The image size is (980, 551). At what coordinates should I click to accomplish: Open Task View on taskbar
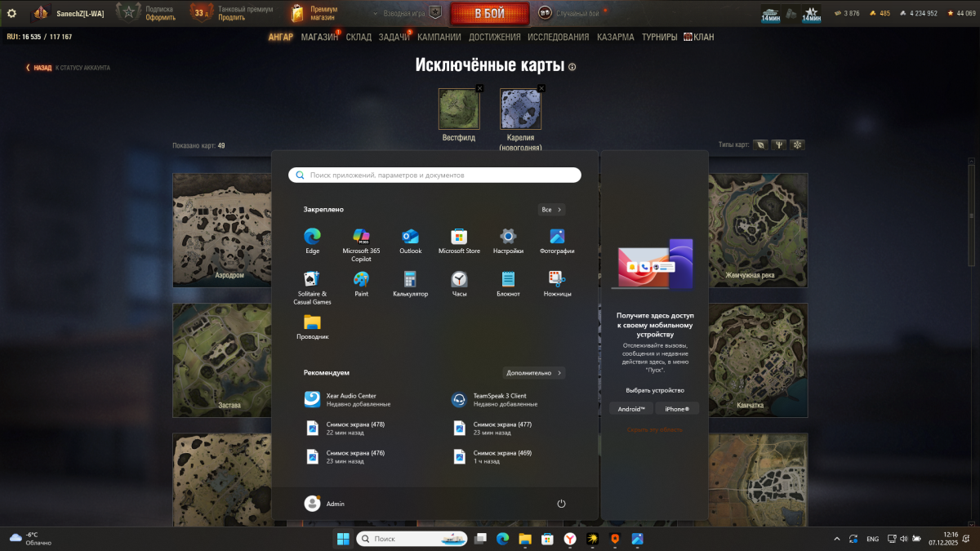pyautogui.click(x=481, y=539)
